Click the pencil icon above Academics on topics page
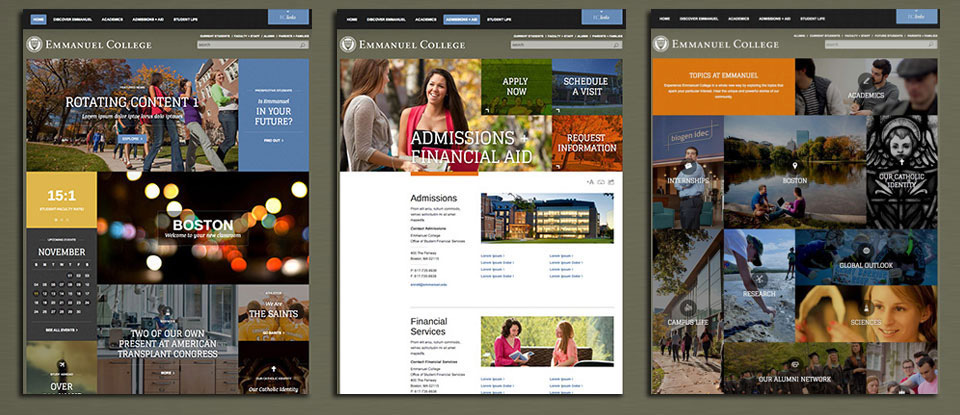Screen dimensions: 960x415 coord(865,80)
